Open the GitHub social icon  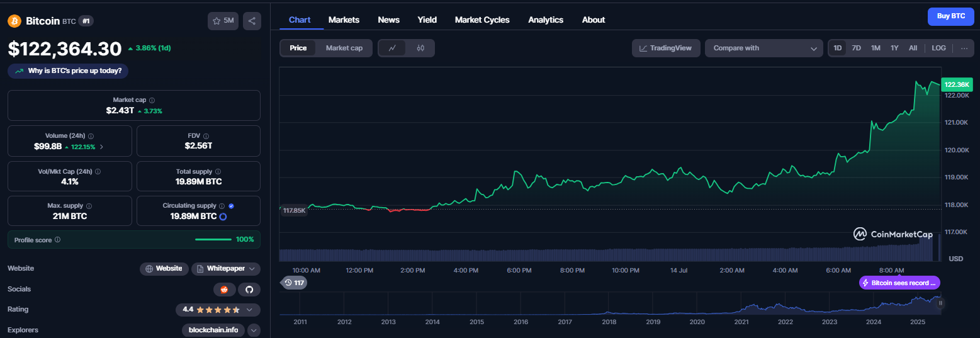point(249,290)
